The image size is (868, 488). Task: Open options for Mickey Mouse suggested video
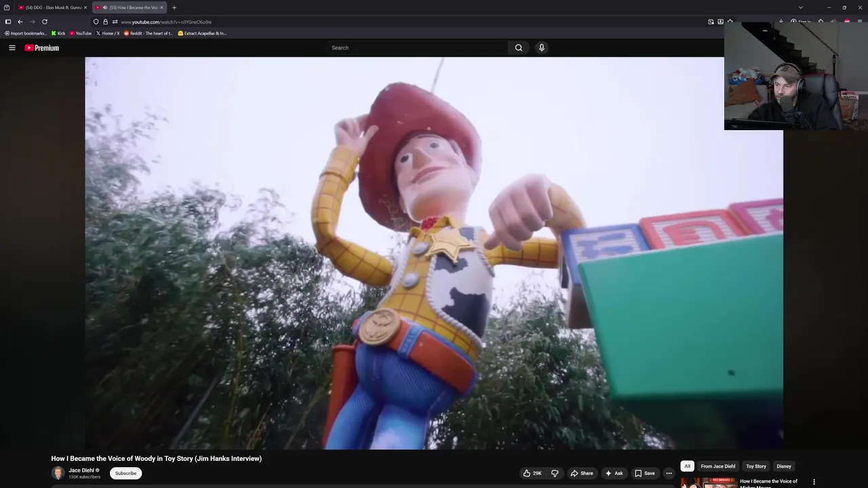pos(814,482)
